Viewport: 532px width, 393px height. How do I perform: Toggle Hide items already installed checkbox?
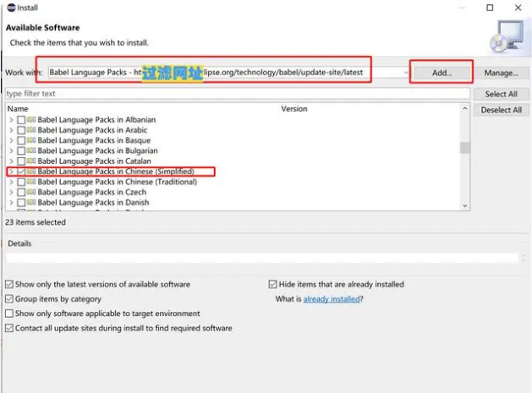point(273,284)
